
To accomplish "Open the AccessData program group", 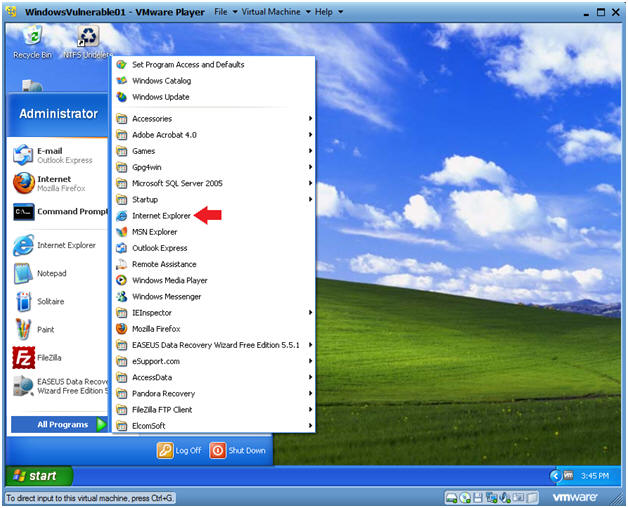I will pyautogui.click(x=214, y=377).
